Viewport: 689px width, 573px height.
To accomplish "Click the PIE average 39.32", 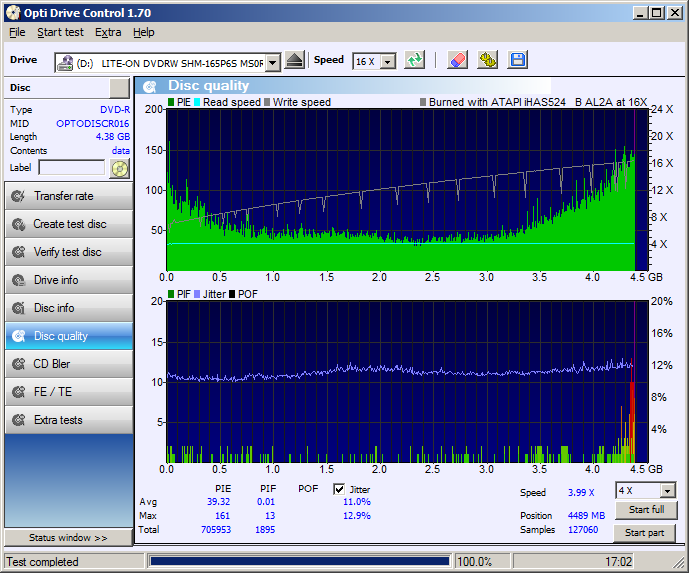I will point(218,501).
